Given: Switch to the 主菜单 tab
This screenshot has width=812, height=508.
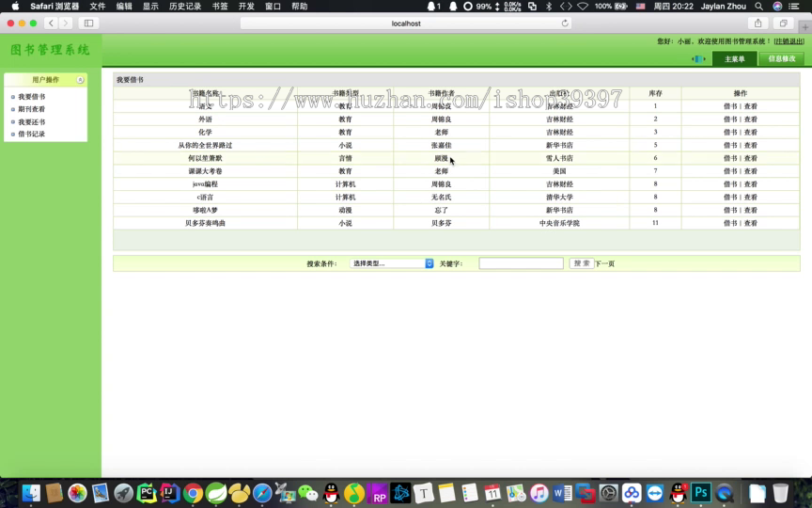Looking at the screenshot, I should click(734, 58).
